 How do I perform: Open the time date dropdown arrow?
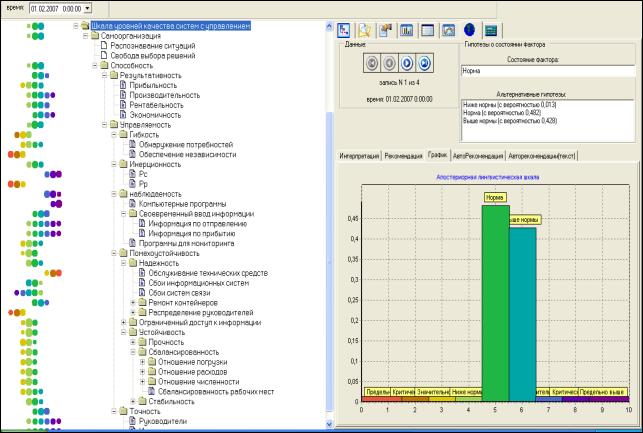click(87, 8)
